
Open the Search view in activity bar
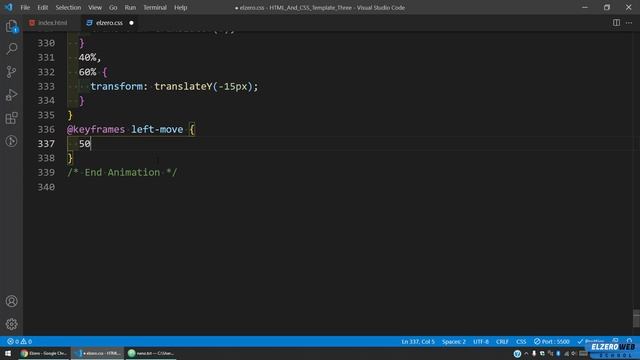click(x=11, y=49)
